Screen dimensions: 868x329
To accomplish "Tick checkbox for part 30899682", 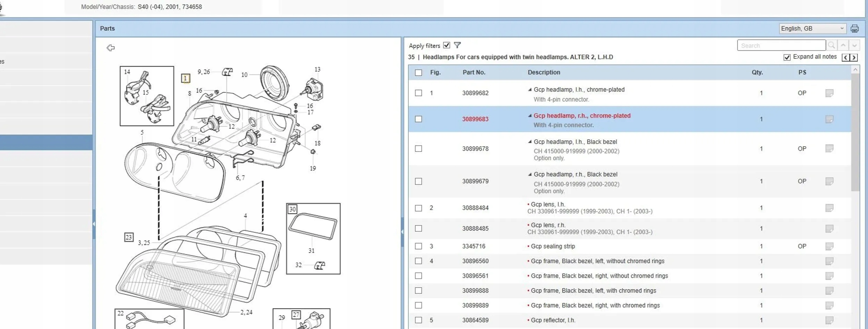I will (418, 93).
